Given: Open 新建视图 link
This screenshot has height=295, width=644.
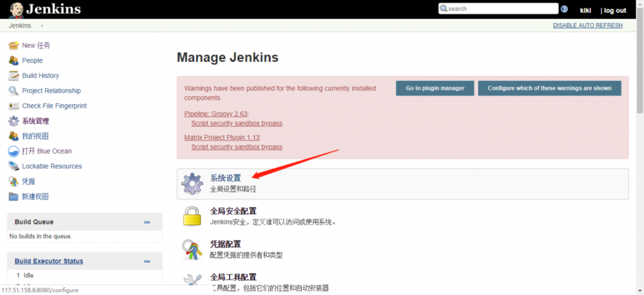Looking at the screenshot, I should 35,197.
